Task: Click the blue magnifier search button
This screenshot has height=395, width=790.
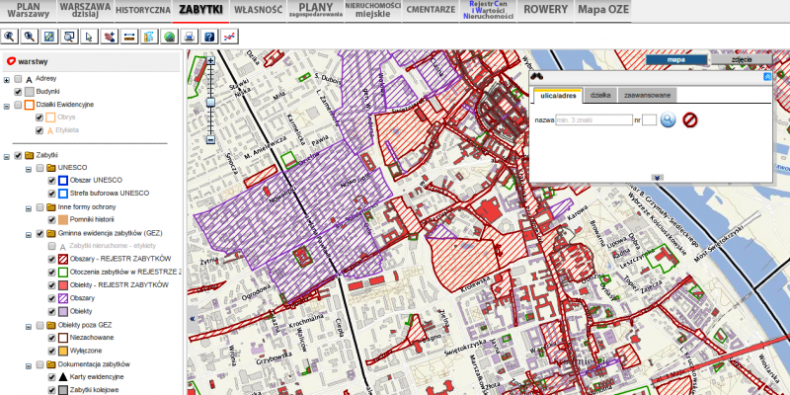Action: click(x=668, y=120)
